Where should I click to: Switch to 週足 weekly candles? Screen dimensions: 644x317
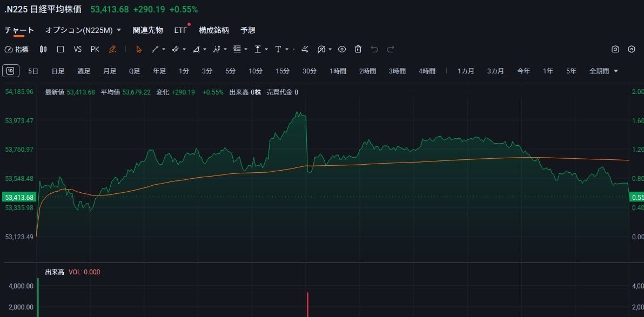(84, 71)
